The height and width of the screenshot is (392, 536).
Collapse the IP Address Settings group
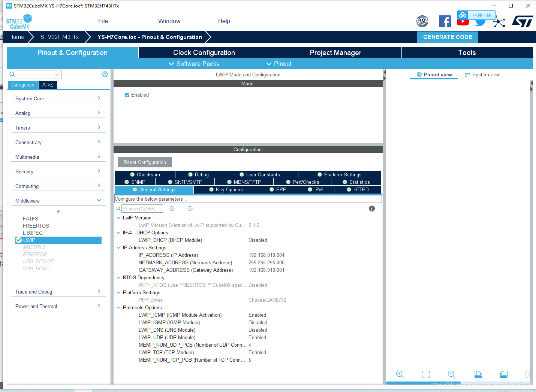pyautogui.click(x=118, y=247)
